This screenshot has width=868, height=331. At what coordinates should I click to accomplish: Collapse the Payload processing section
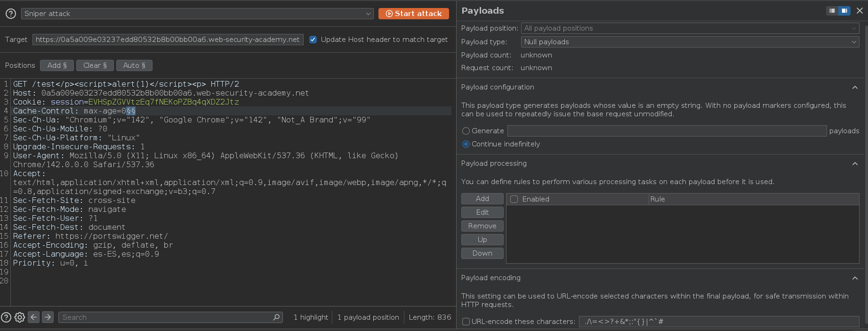tap(855, 164)
